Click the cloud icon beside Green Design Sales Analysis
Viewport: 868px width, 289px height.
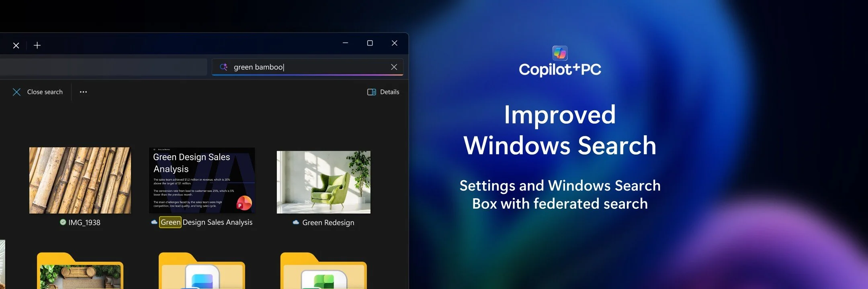tap(154, 222)
